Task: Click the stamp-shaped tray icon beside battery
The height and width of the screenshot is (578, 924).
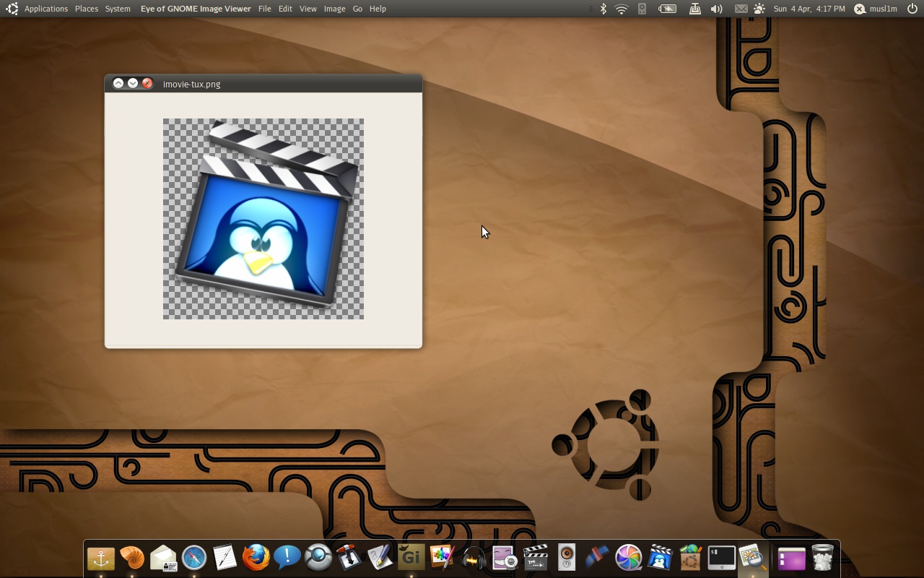Action: click(x=694, y=9)
